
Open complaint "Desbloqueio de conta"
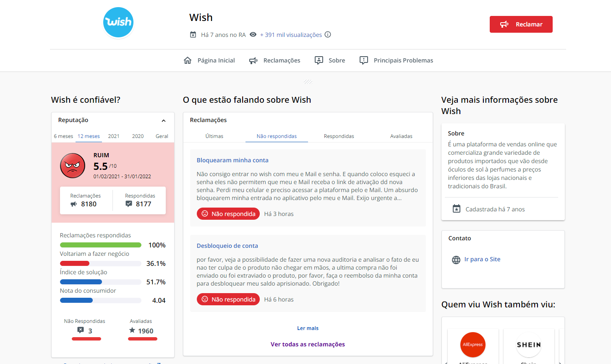coord(227,246)
